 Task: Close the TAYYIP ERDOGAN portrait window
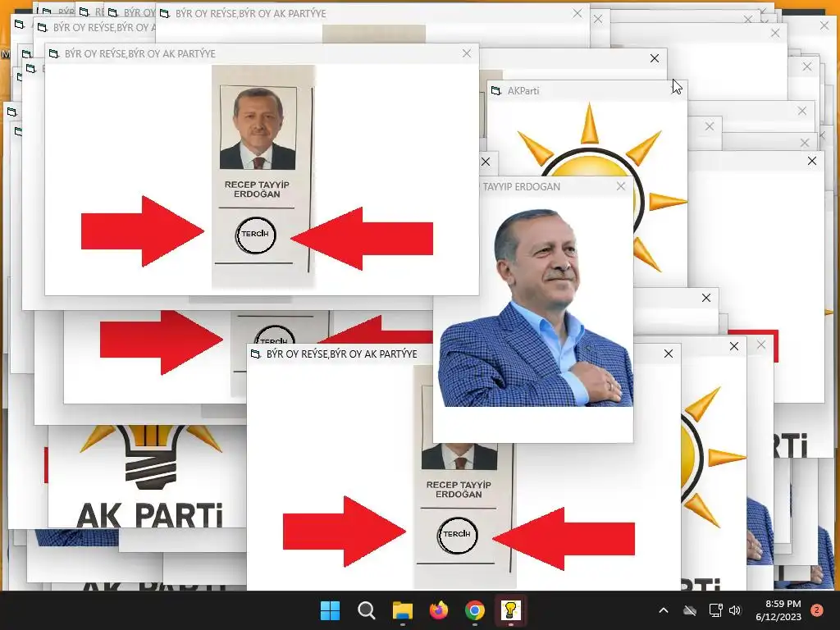621,186
